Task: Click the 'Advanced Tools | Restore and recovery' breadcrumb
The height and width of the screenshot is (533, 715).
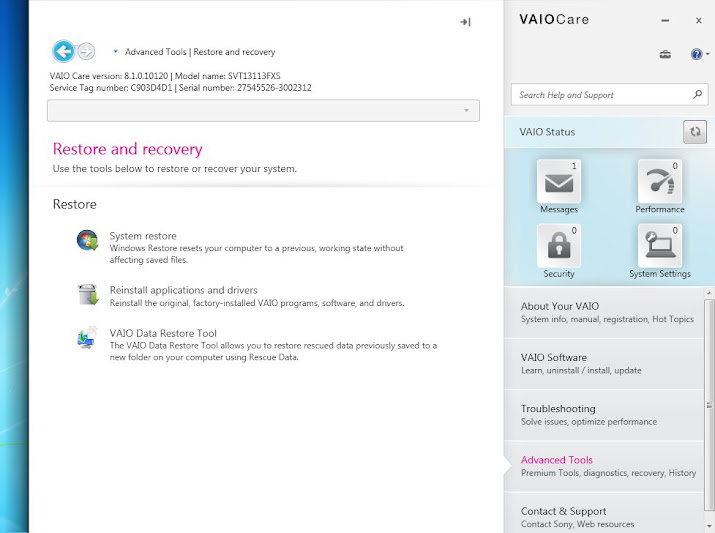Action: (200, 52)
